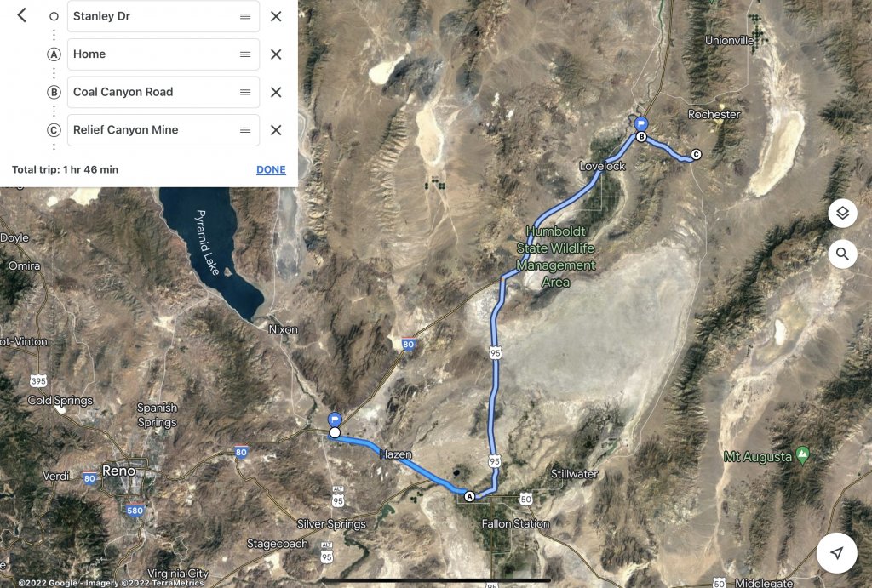Viewport: 872px width, 588px height.
Task: Edit the Relief Canyon Mine field
Action: [163, 130]
